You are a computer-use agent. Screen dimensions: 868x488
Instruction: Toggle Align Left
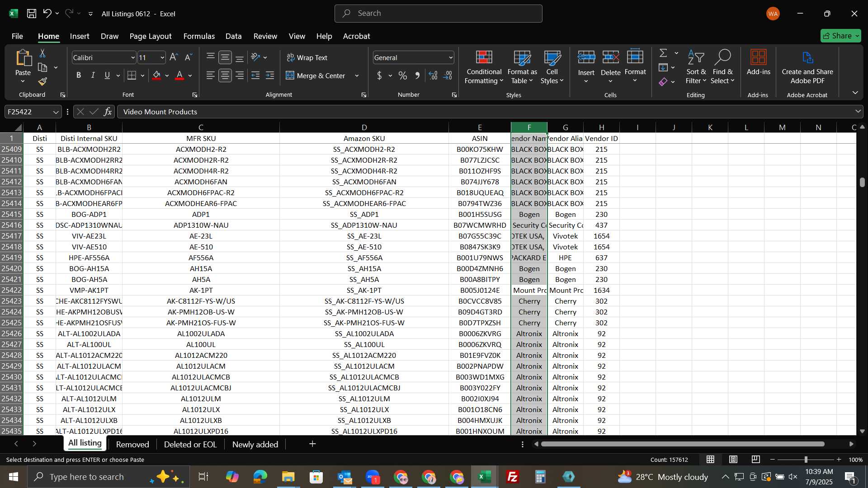click(x=210, y=75)
